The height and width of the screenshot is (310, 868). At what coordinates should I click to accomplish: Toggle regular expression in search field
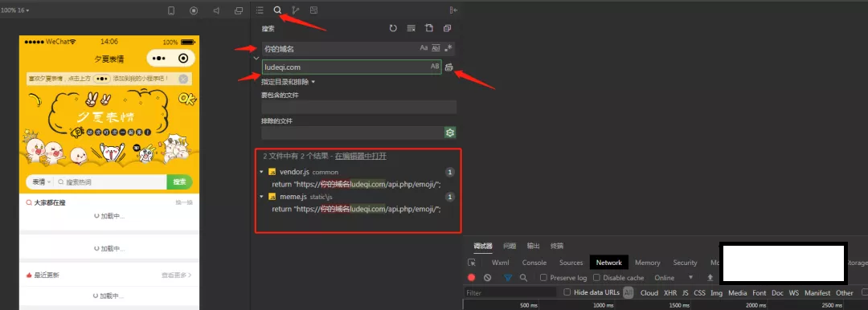tap(448, 48)
